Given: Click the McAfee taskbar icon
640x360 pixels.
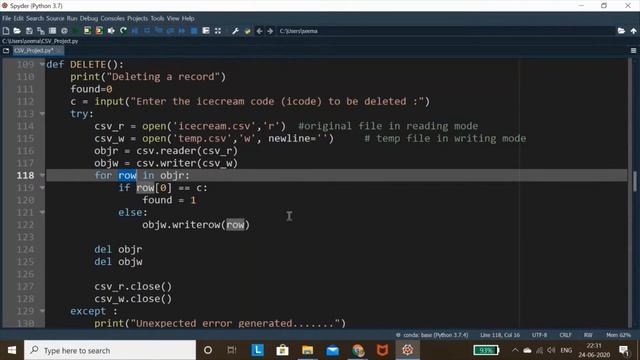Looking at the screenshot, I should [382, 350].
